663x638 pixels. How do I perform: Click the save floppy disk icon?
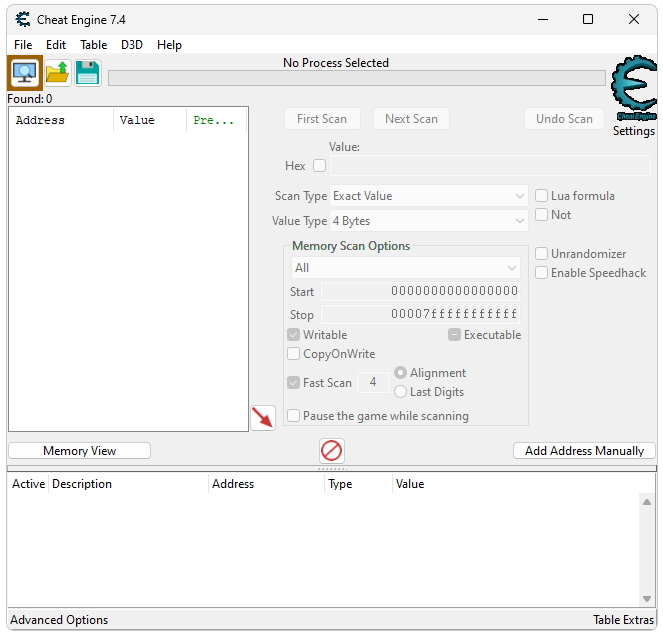tap(88, 73)
